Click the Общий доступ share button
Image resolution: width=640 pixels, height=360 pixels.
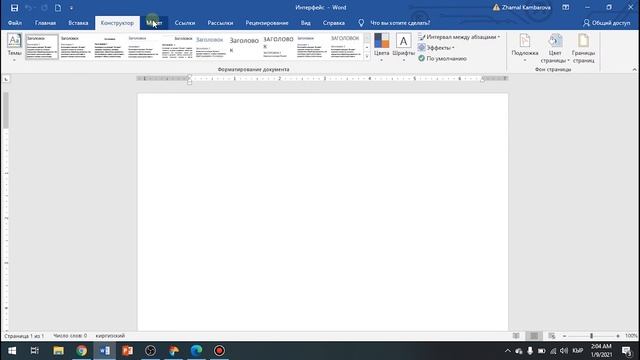pyautogui.click(x=607, y=23)
